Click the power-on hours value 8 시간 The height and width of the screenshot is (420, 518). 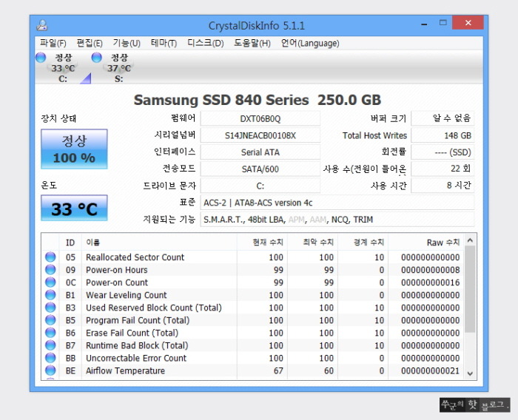point(443,186)
